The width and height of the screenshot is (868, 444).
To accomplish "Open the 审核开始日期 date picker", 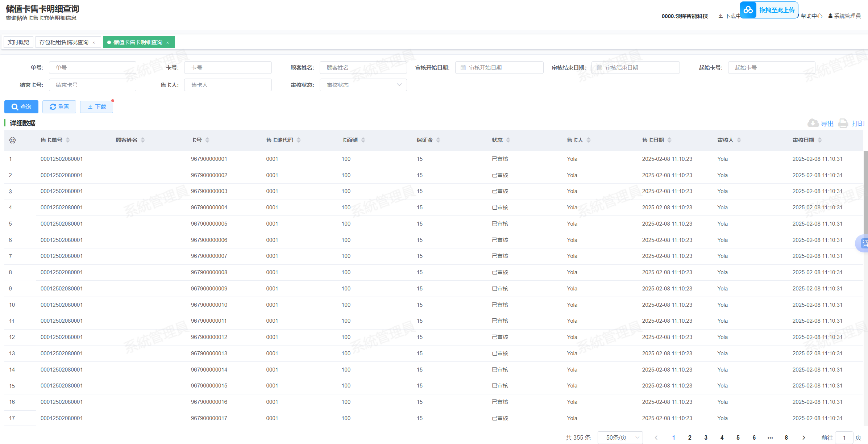I will [499, 68].
